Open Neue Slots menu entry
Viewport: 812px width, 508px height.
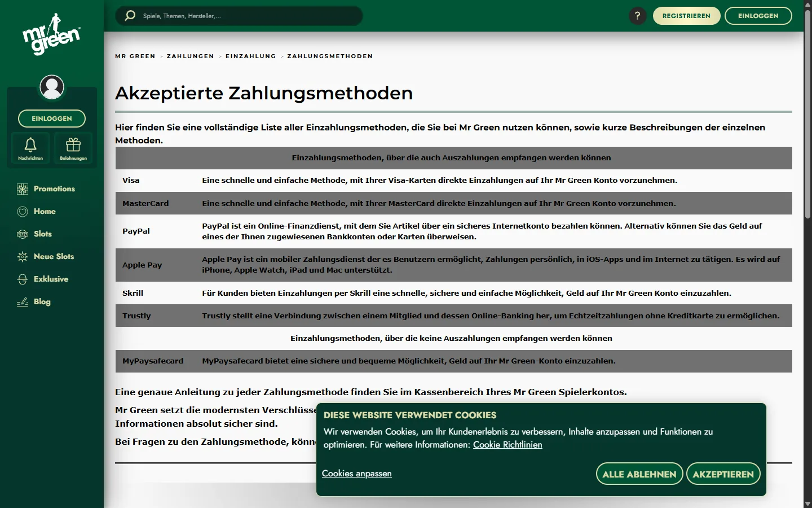(54, 256)
